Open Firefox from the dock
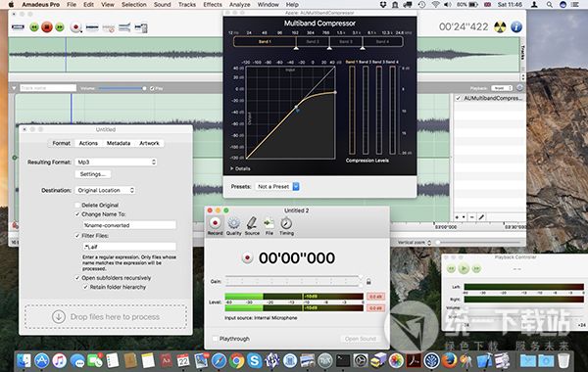This screenshot has height=372, width=588. [449, 360]
